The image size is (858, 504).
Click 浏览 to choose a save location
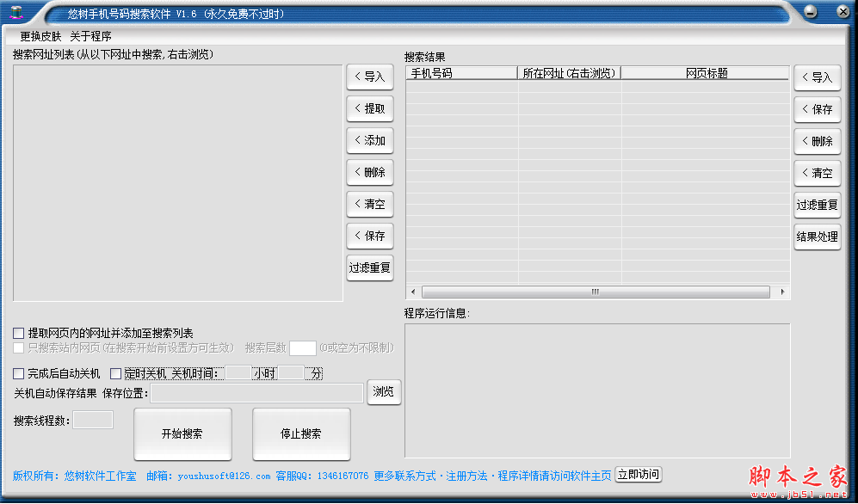tap(384, 392)
